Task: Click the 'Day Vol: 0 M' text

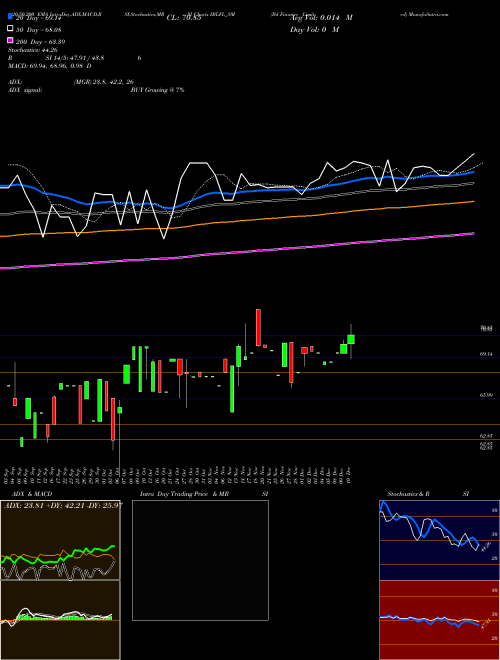Action: pyautogui.click(x=314, y=29)
